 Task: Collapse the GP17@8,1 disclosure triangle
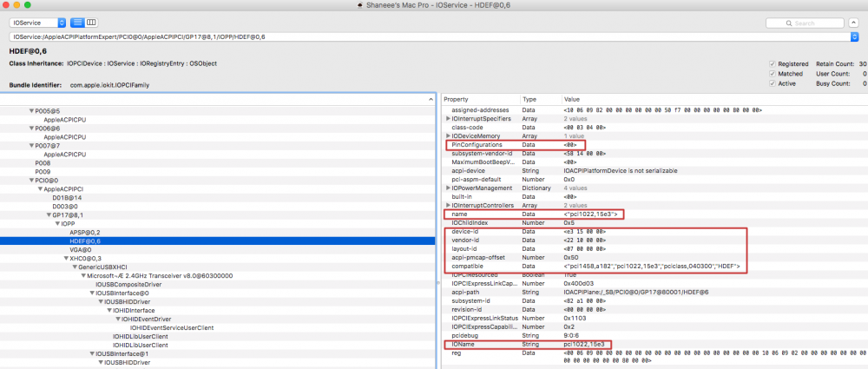pos(49,215)
